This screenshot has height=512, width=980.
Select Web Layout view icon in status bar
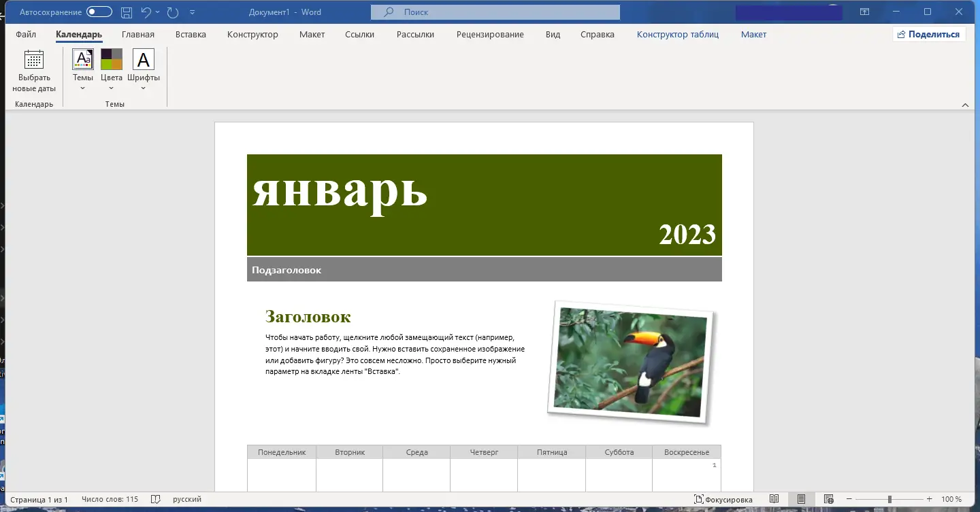click(x=829, y=498)
